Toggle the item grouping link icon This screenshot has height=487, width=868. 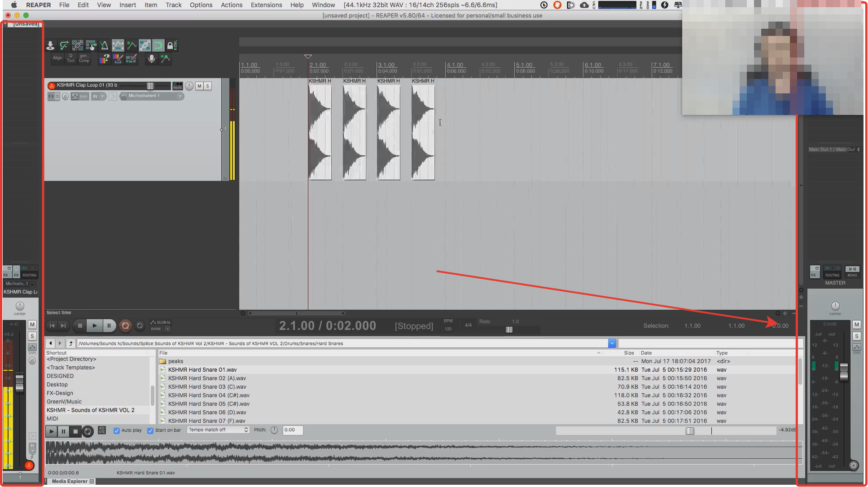(78, 45)
